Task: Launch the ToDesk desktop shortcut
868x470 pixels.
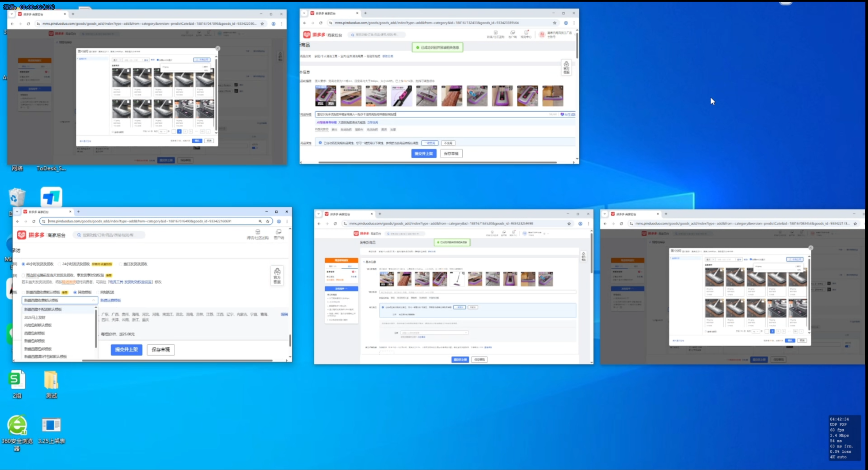Action: 51,197
